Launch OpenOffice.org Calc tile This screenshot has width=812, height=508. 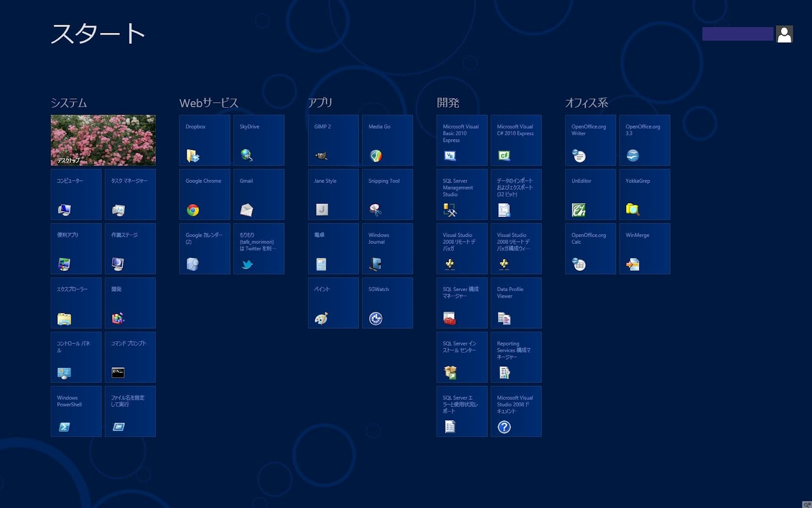[591, 249]
